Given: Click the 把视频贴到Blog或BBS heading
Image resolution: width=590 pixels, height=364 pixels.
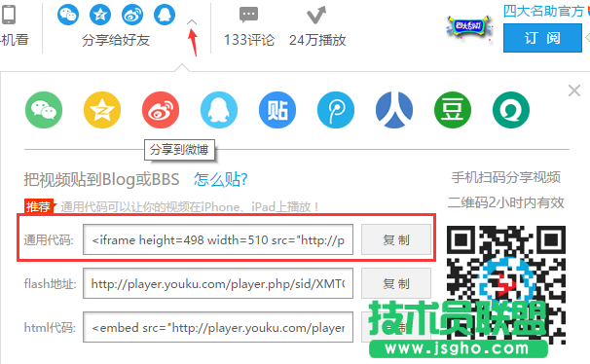Looking at the screenshot, I should click(x=101, y=179).
